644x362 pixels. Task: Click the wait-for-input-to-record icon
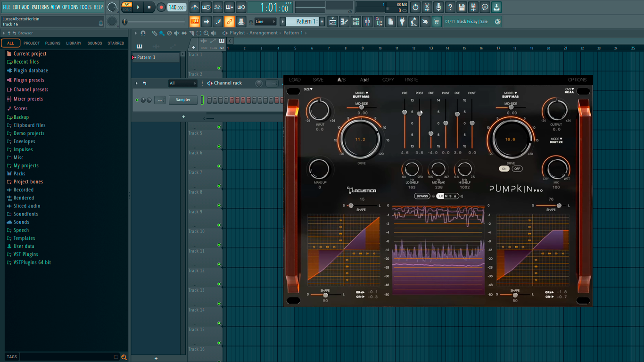[206, 7]
